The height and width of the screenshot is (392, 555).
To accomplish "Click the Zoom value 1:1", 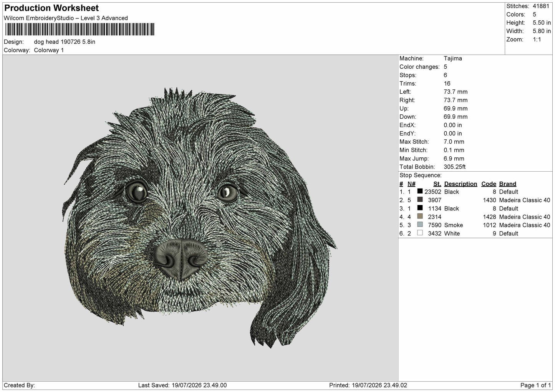I will pos(537,40).
